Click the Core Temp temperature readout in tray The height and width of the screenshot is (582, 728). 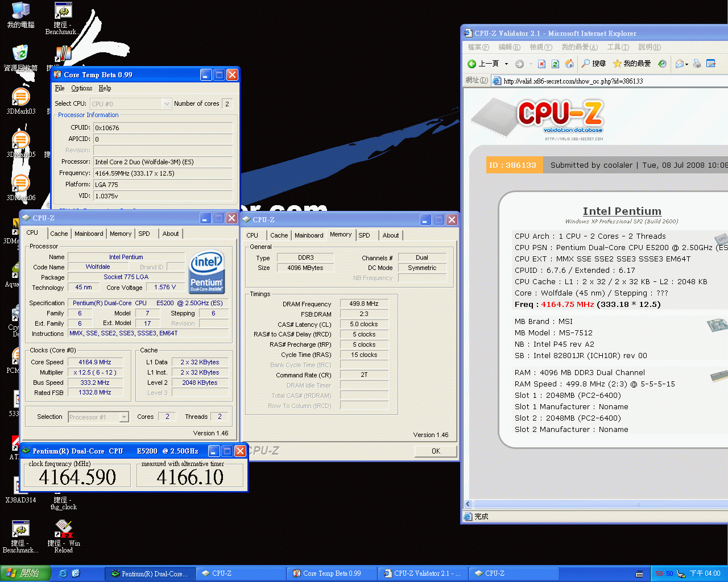click(664, 574)
